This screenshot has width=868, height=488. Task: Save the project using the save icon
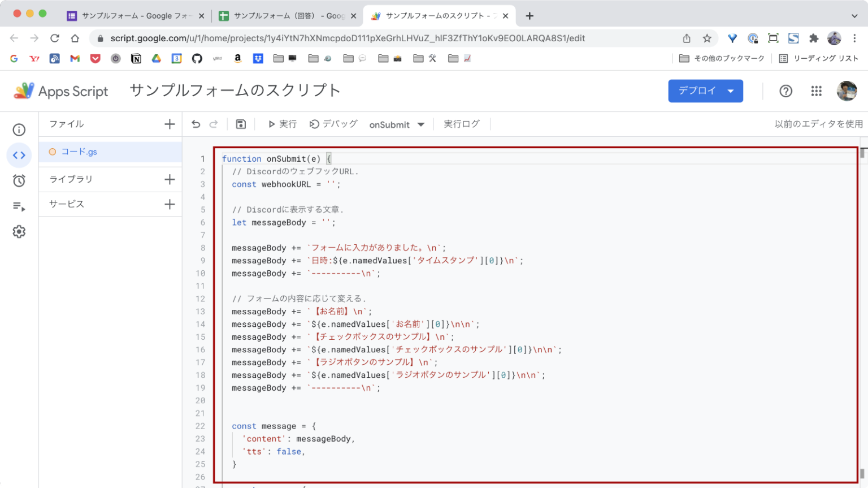click(241, 124)
